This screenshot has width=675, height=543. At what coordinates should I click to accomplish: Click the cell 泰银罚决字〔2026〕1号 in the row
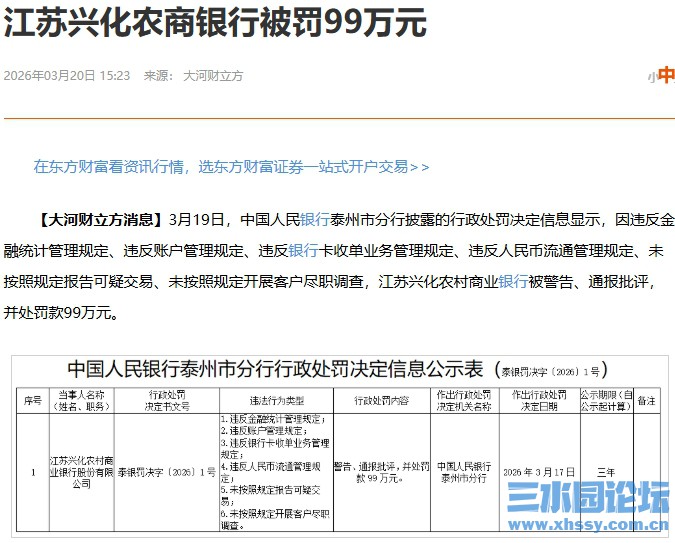pos(167,472)
